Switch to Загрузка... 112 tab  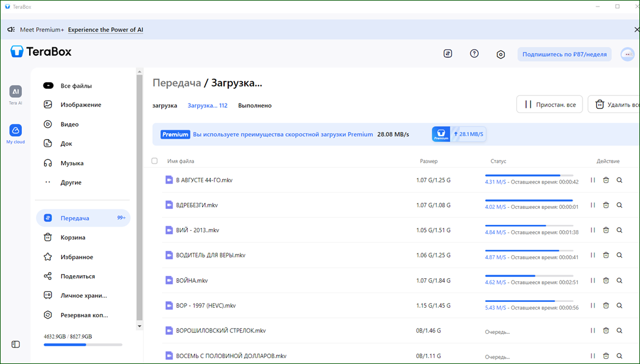(x=207, y=105)
